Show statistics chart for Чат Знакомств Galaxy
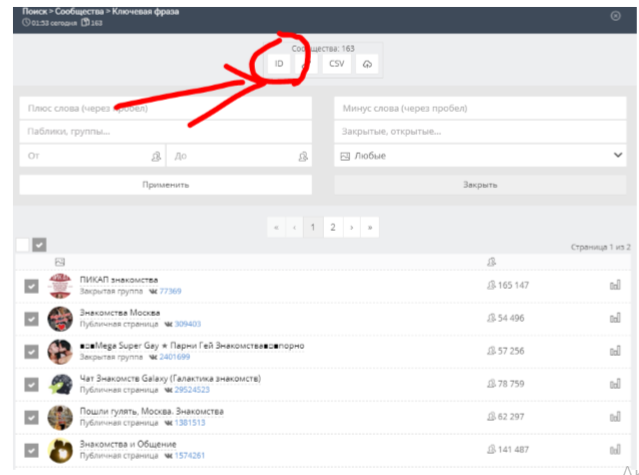 [615, 384]
